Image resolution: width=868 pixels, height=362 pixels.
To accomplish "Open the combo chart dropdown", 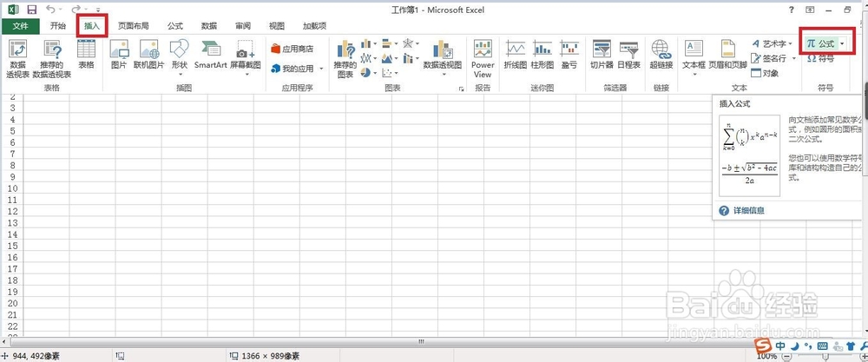I will point(411,58).
